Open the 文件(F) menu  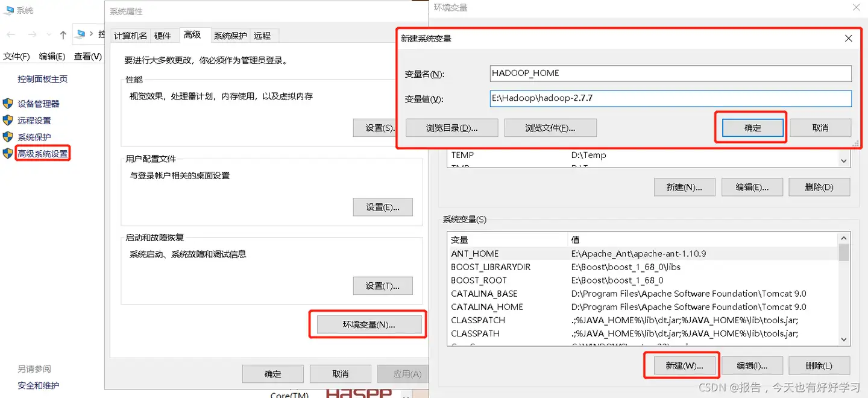[17, 56]
